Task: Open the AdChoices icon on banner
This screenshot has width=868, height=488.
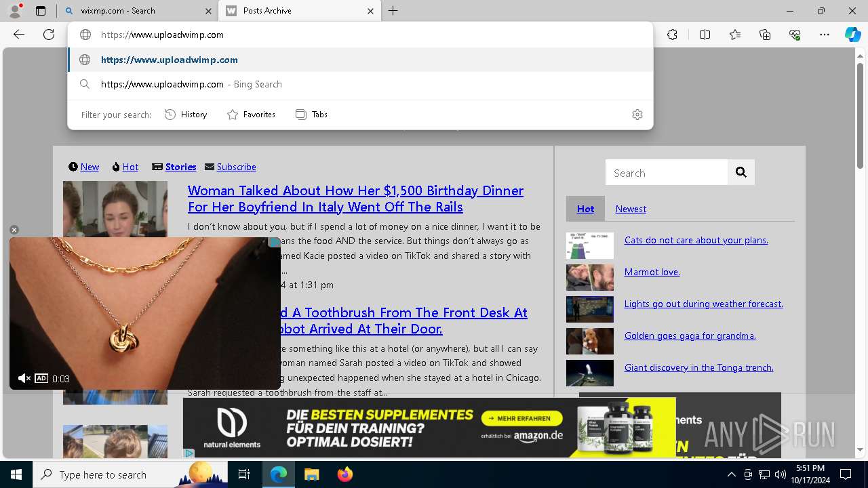Action: pyautogui.click(x=189, y=453)
